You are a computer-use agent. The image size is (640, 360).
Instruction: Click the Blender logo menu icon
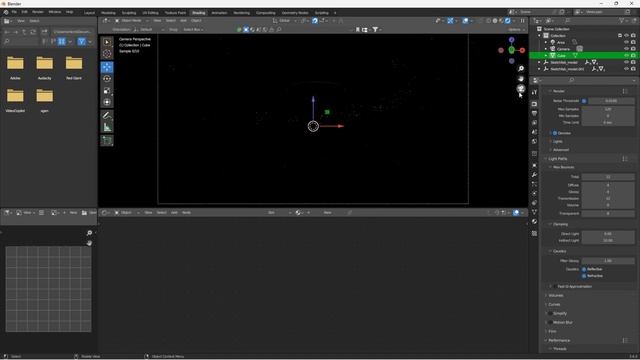click(6, 12)
